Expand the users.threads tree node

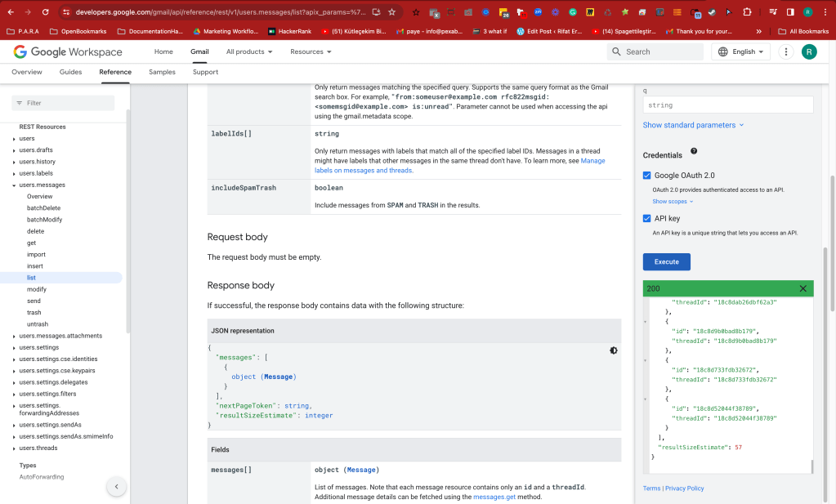tap(14, 448)
